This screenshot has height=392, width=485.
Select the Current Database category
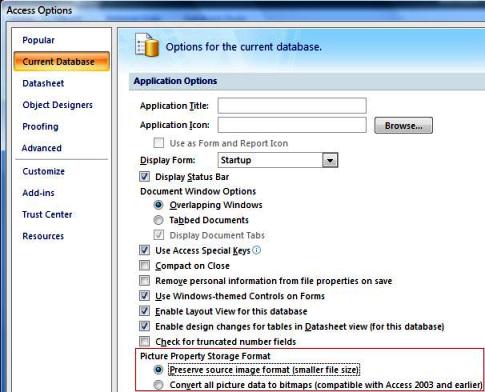point(62,61)
